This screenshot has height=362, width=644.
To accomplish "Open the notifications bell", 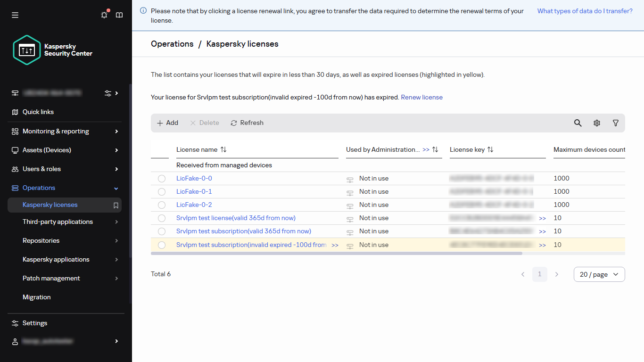I will (104, 15).
